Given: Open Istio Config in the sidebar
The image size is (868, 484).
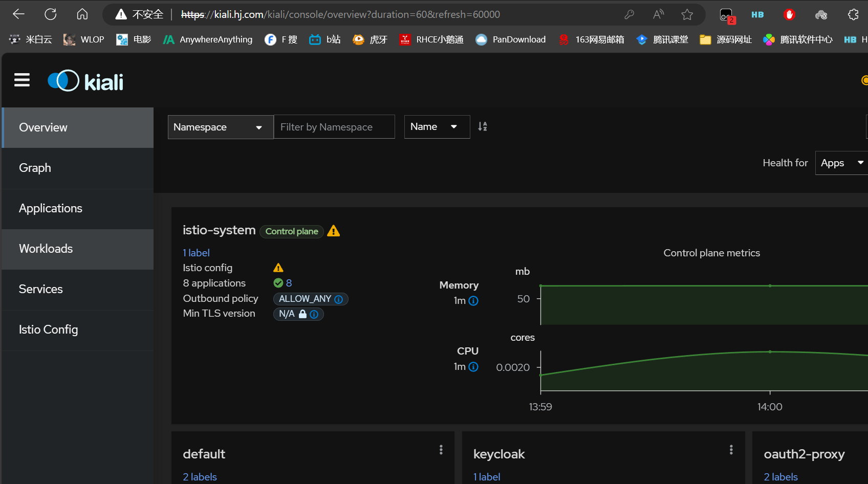Looking at the screenshot, I should tap(78, 329).
